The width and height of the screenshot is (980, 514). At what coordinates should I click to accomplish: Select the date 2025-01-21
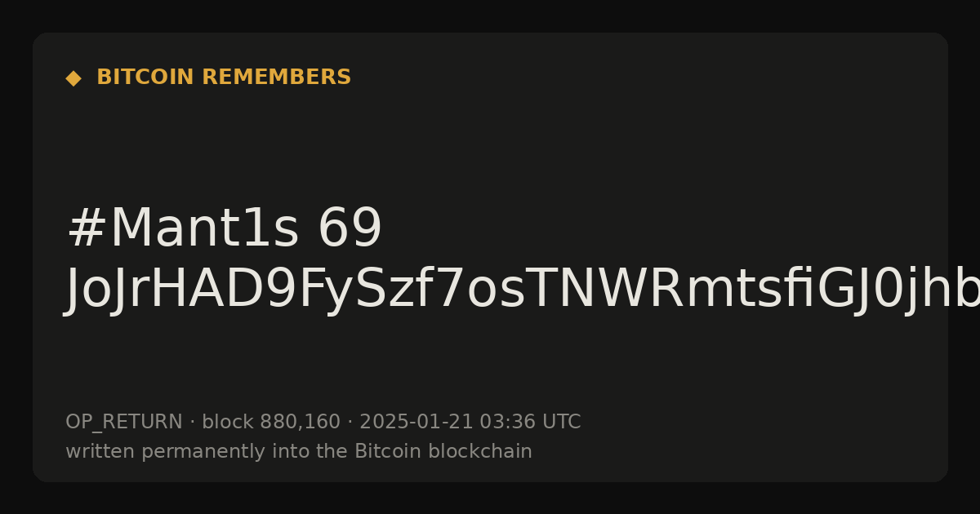click(416, 423)
